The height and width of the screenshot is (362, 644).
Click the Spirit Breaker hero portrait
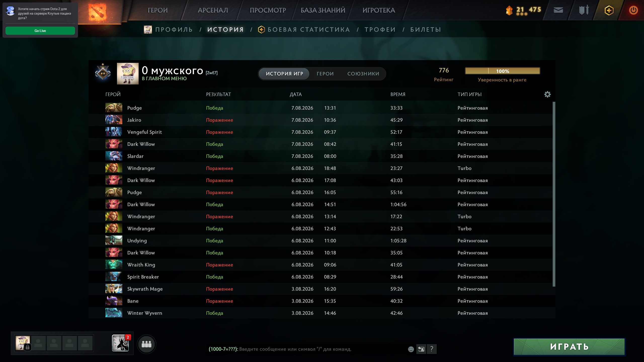[114, 277]
